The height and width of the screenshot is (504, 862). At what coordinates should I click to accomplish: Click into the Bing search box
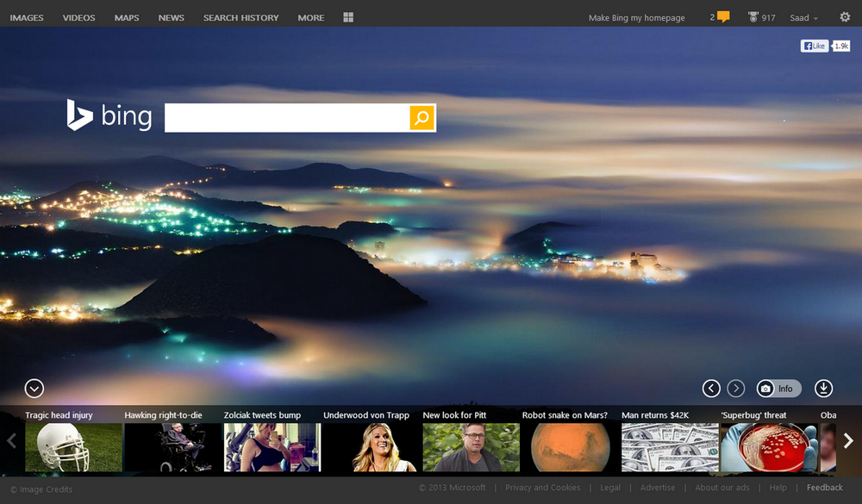coord(287,118)
